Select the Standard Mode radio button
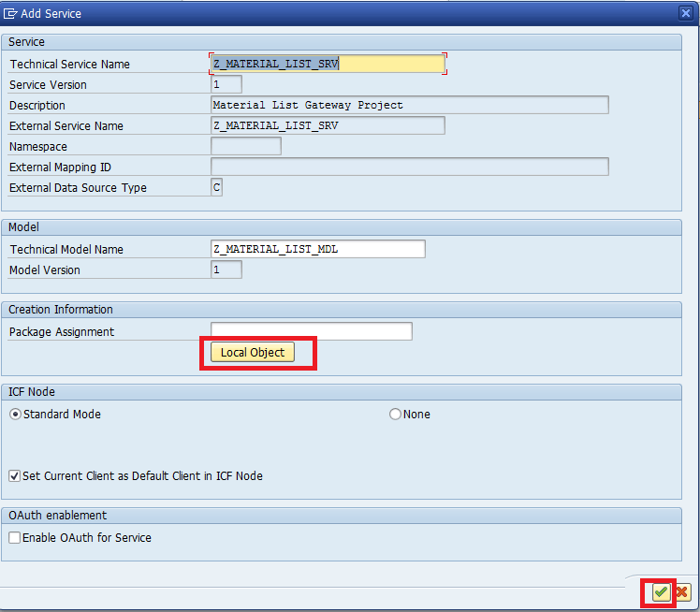The width and height of the screenshot is (700, 612). (15, 414)
